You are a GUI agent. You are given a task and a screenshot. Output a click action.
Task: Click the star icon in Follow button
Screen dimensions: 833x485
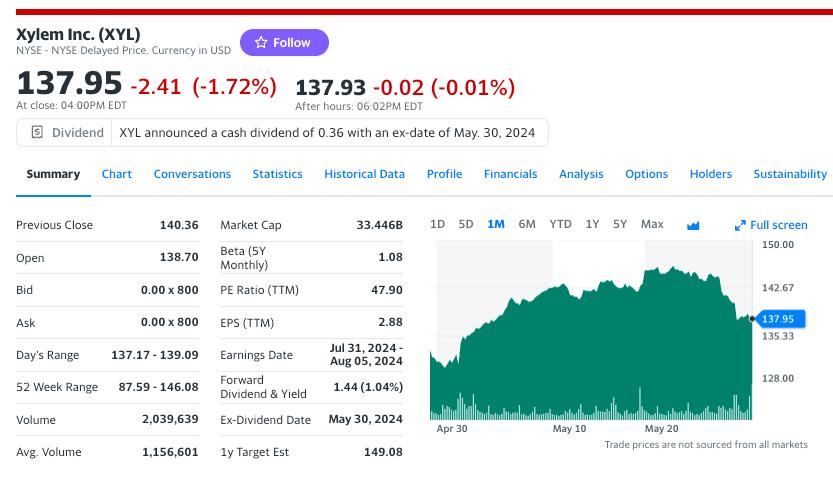point(261,43)
